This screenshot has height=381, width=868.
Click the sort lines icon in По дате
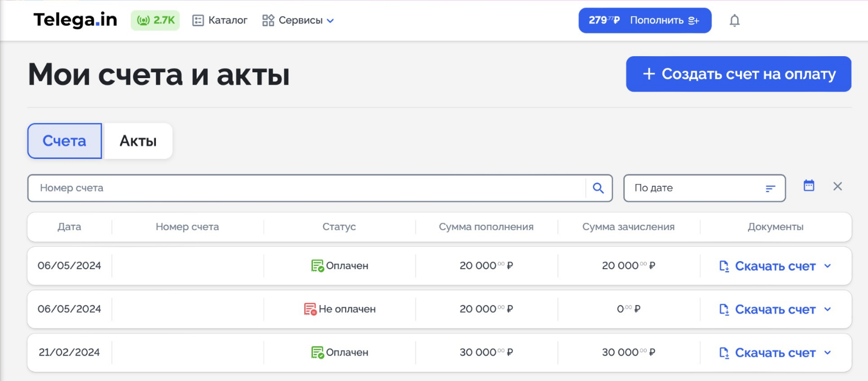coord(770,188)
